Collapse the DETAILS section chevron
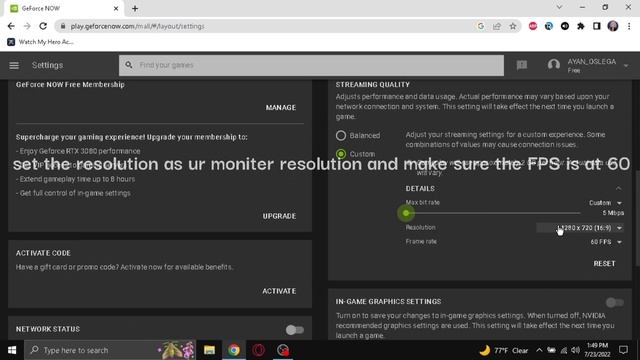640x360 pixels. pyautogui.click(x=618, y=188)
